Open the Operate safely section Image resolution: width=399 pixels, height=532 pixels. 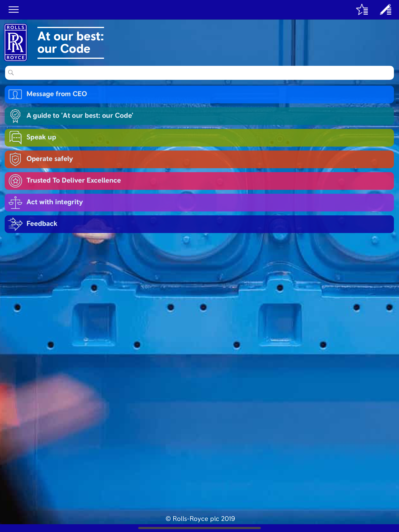tap(199, 159)
